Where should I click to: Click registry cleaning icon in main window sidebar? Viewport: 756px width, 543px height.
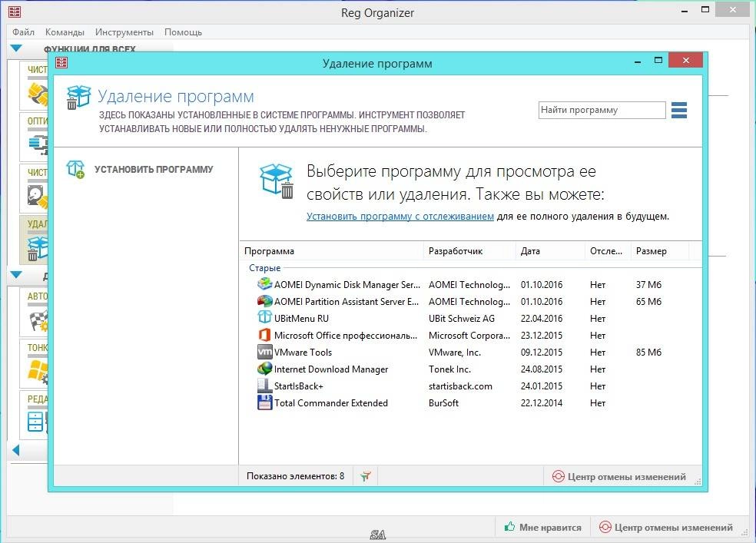tap(38, 94)
